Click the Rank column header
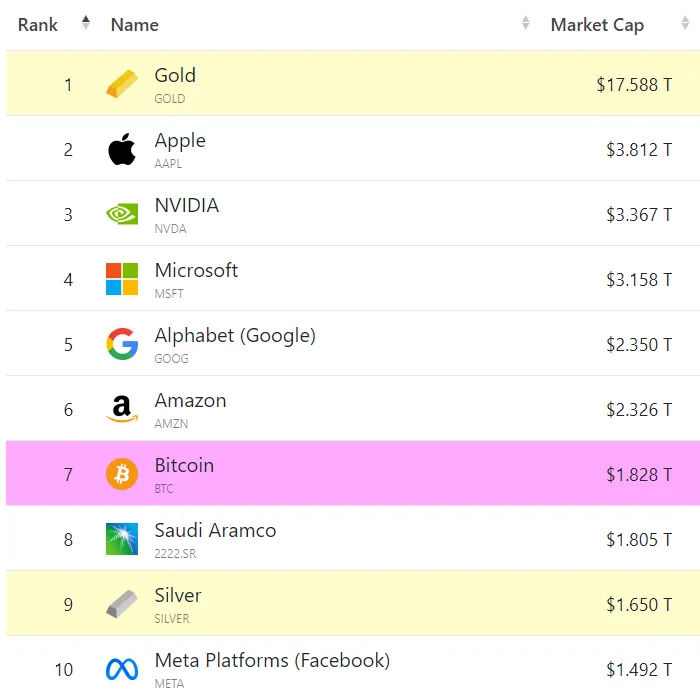The height and width of the screenshot is (700, 700). [x=38, y=25]
